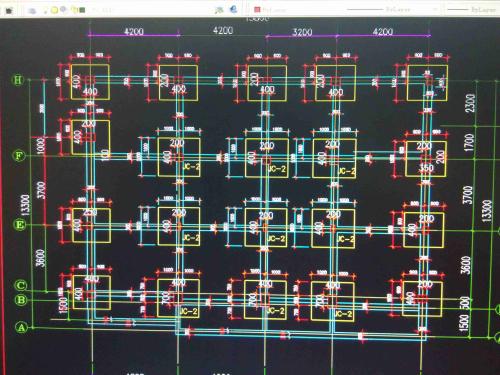Expand the ByLayer linetype dropdown arrow

pos(435,10)
